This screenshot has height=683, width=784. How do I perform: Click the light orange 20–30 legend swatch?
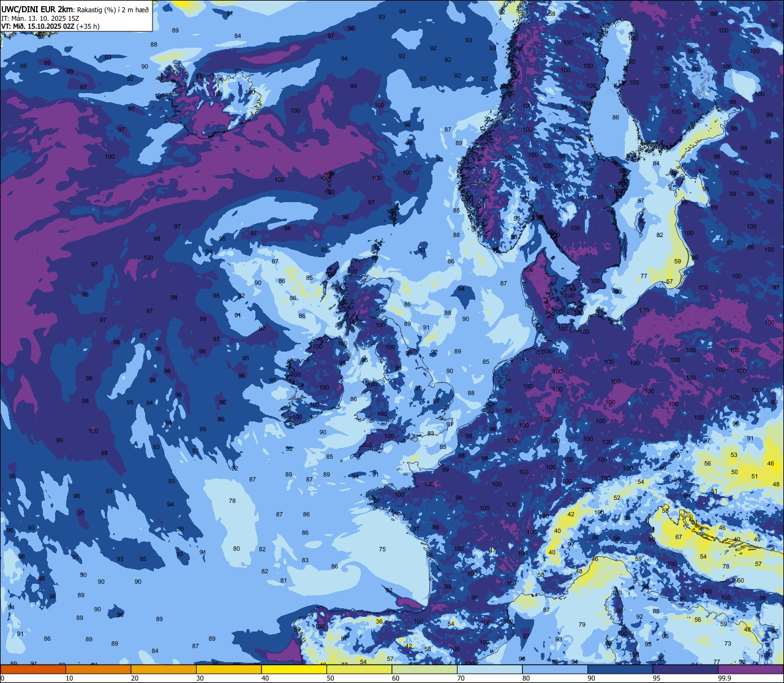pyautogui.click(x=164, y=669)
